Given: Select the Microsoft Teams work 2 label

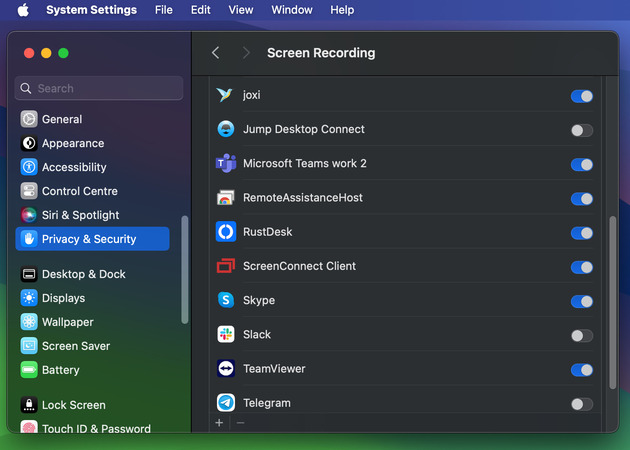Looking at the screenshot, I should point(305,164).
